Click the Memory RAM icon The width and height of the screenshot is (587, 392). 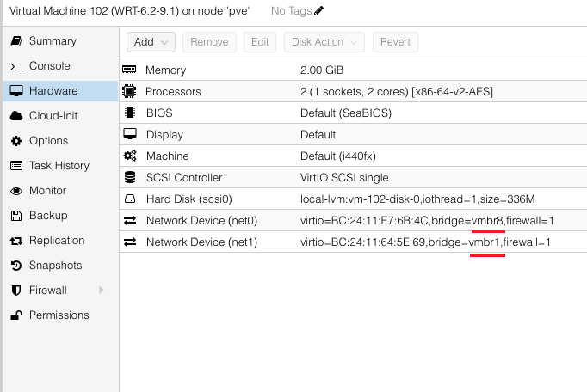tap(129, 70)
